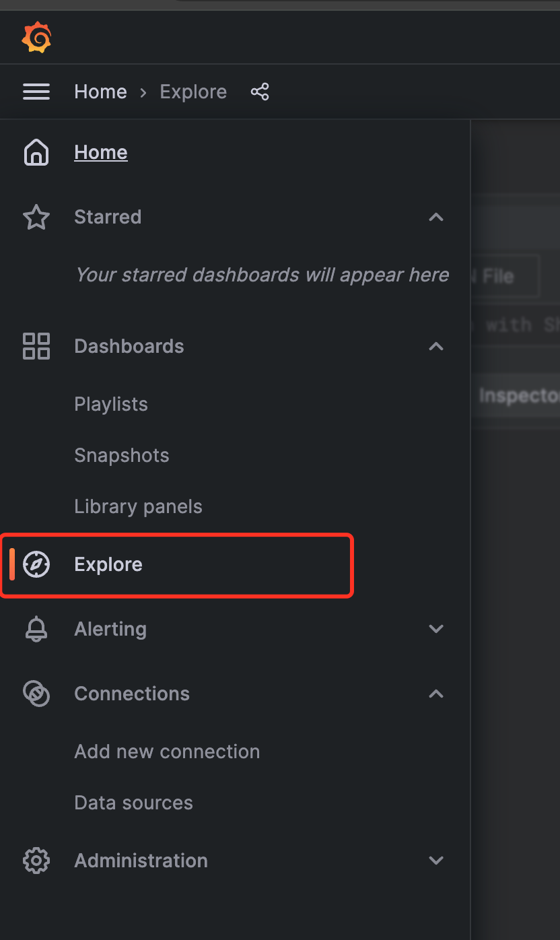This screenshot has width=560, height=940.
Task: Close the hamburger navigation menu
Action: [36, 92]
